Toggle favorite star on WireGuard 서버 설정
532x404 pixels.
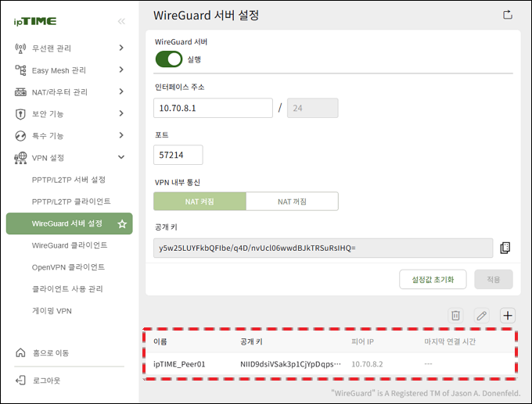pyautogui.click(x=121, y=224)
